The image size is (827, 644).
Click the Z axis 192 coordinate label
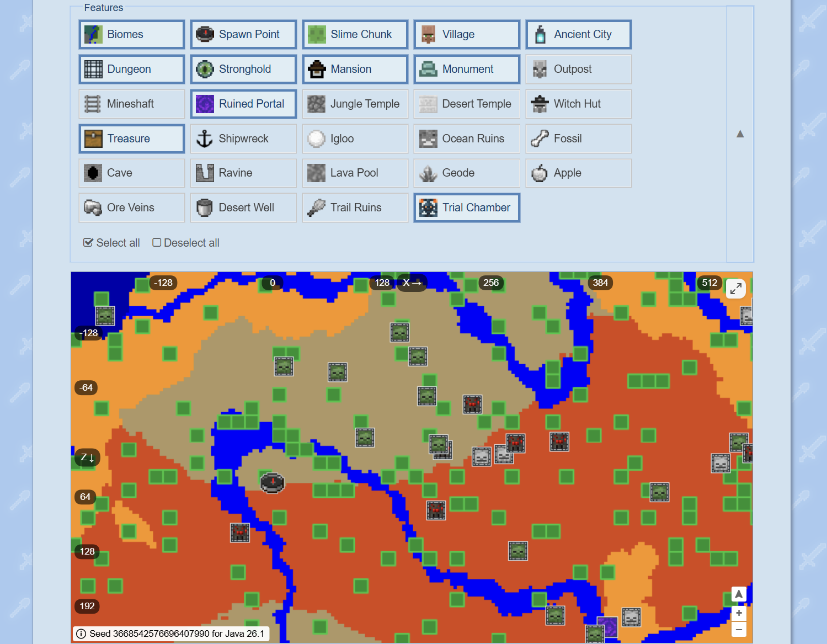coord(87,606)
